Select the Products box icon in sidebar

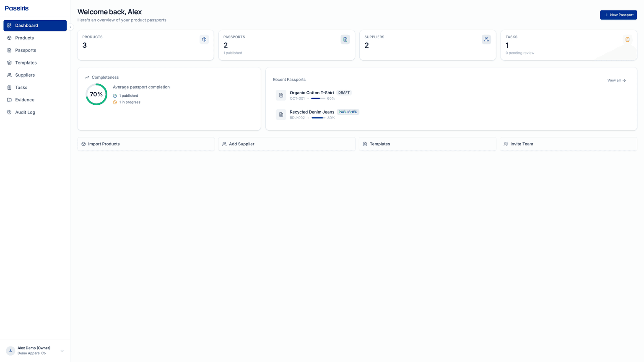(9, 38)
